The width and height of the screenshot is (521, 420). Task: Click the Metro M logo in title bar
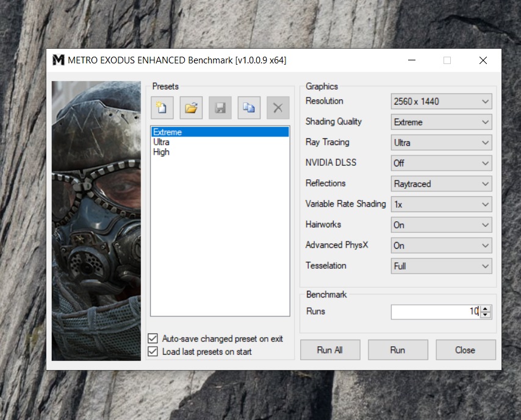coord(59,60)
